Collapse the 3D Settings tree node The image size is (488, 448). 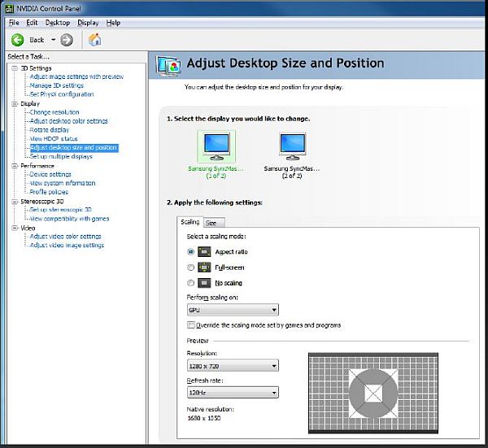14,68
